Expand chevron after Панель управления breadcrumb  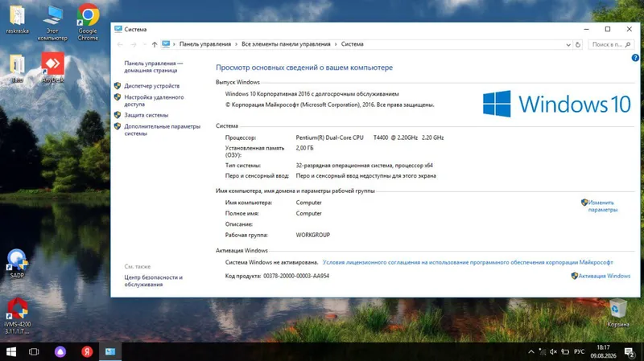coord(236,44)
